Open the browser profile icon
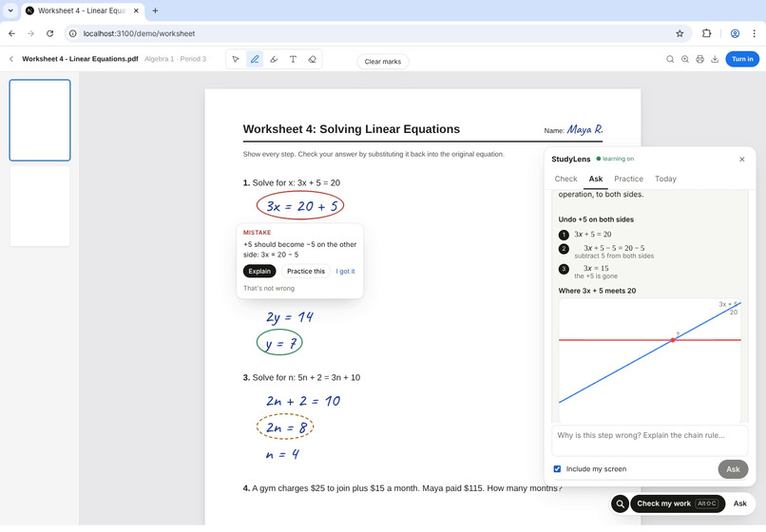This screenshot has height=532, width=766. coord(735,33)
